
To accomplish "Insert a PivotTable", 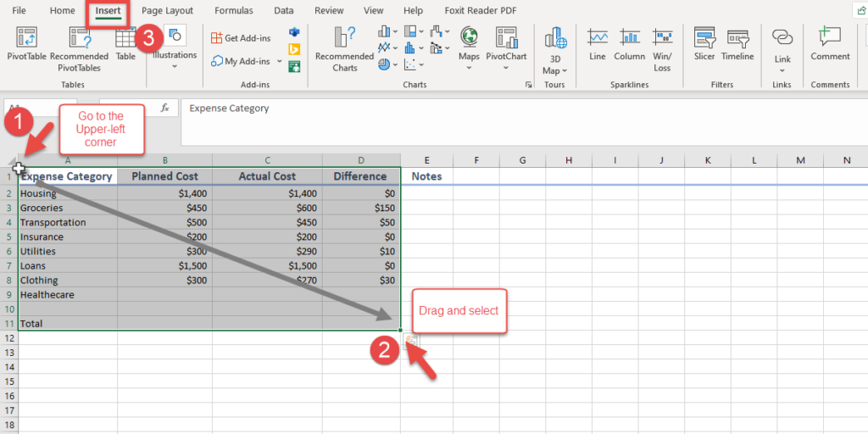I will click(x=26, y=44).
